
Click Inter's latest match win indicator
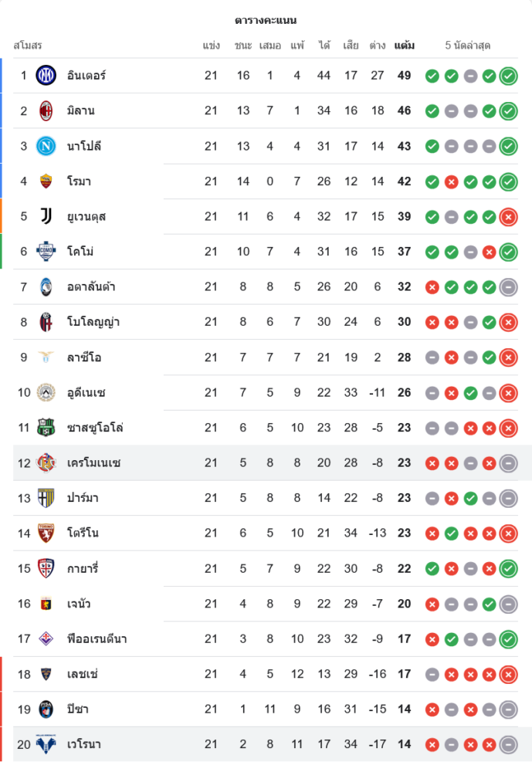508,76
